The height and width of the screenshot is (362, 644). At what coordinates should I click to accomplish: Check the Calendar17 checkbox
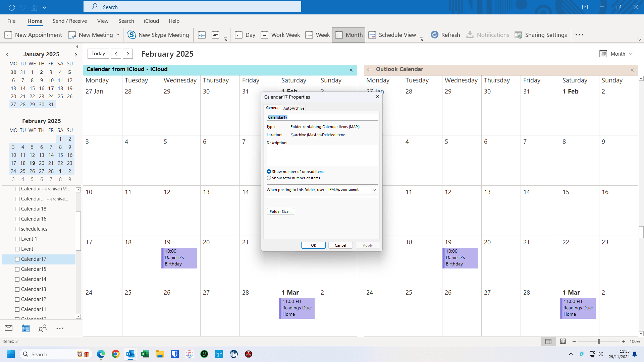pyautogui.click(x=17, y=259)
